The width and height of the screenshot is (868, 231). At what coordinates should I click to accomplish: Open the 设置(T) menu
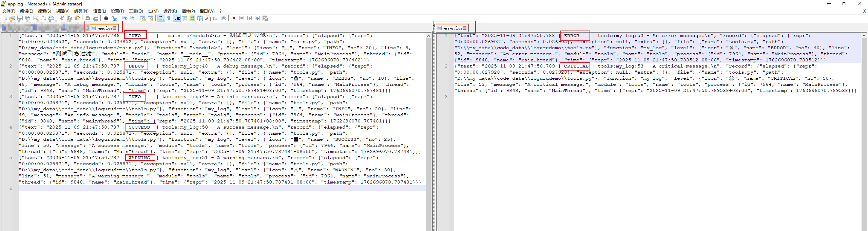coord(117,11)
